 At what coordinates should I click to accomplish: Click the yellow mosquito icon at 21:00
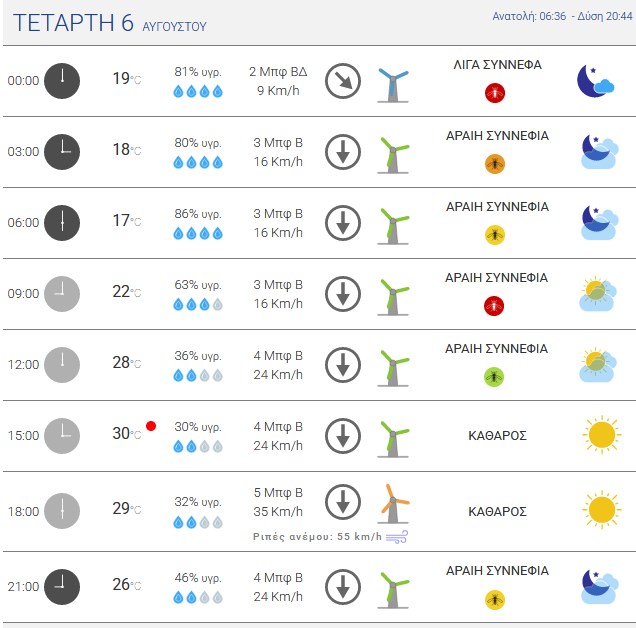(x=495, y=599)
